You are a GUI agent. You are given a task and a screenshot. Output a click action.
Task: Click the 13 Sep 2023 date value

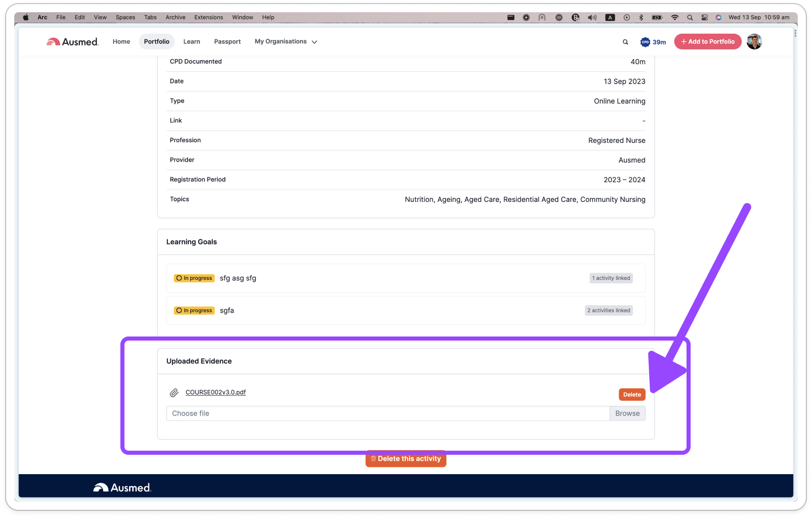tap(625, 82)
